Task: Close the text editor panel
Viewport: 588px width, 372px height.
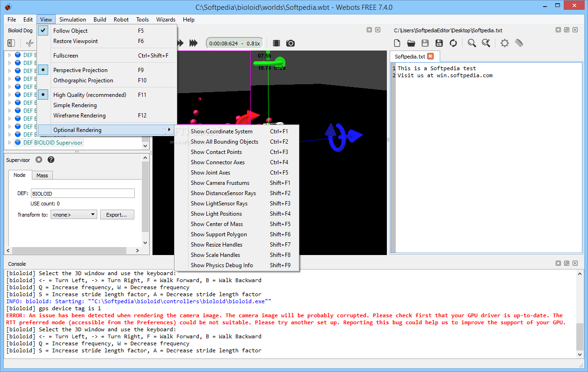Action: pyautogui.click(x=574, y=29)
